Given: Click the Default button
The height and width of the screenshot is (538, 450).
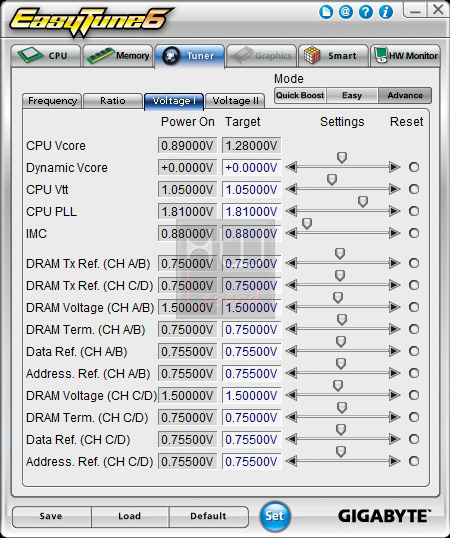Looking at the screenshot, I should point(208,516).
